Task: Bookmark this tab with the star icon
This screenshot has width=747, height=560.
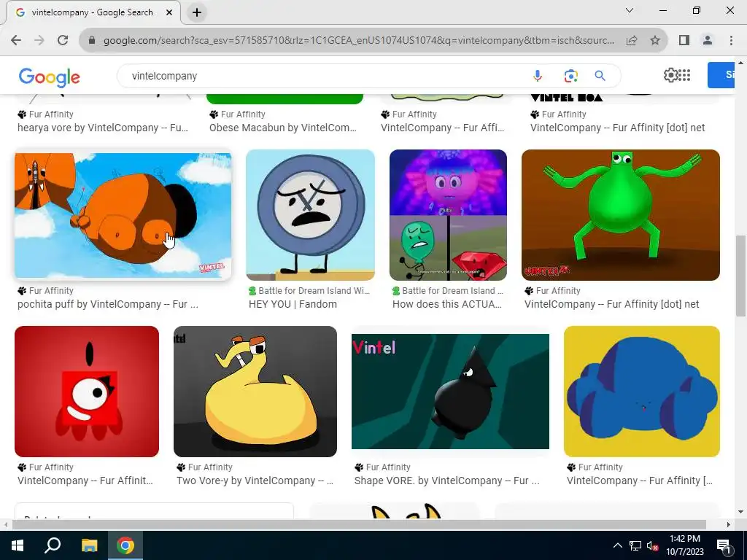Action: (x=655, y=41)
